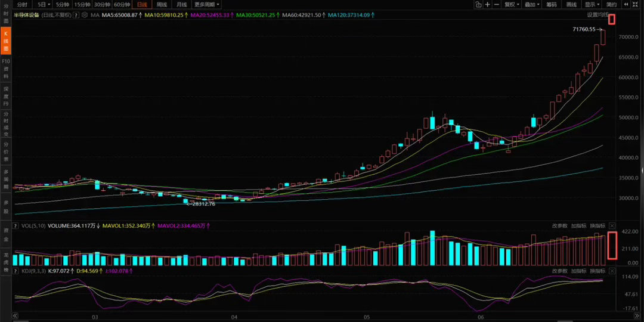Zoom out chart with minus icon
This screenshot has width=644, height=322.
[x=497, y=5]
